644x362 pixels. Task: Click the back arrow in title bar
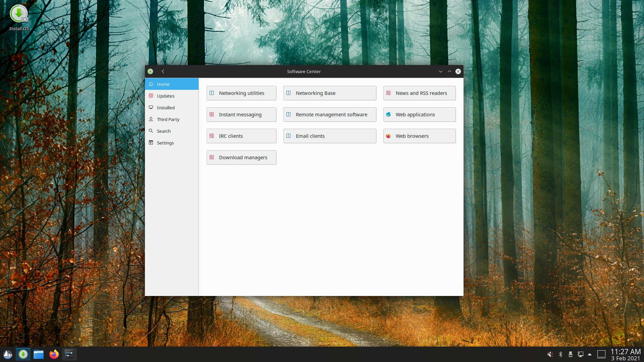tap(163, 71)
